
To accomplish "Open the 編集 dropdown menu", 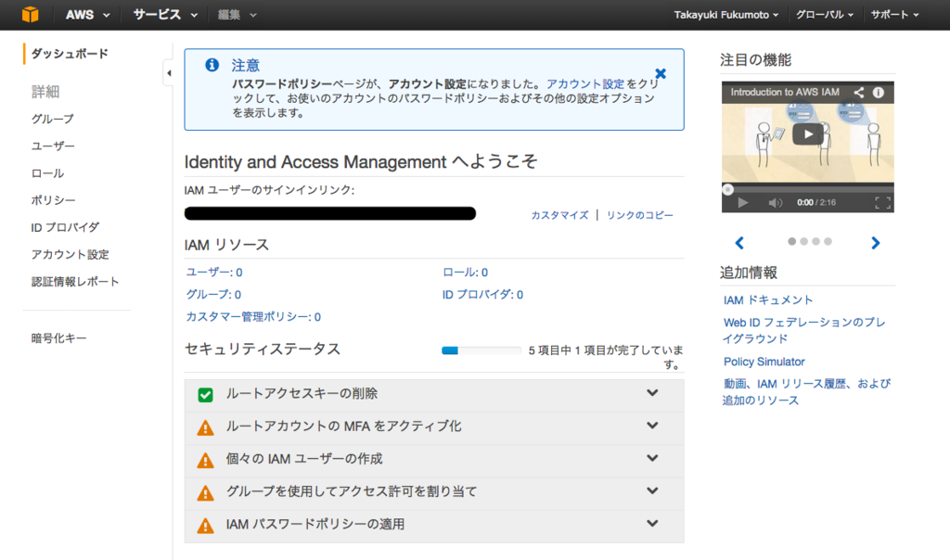I will (237, 15).
